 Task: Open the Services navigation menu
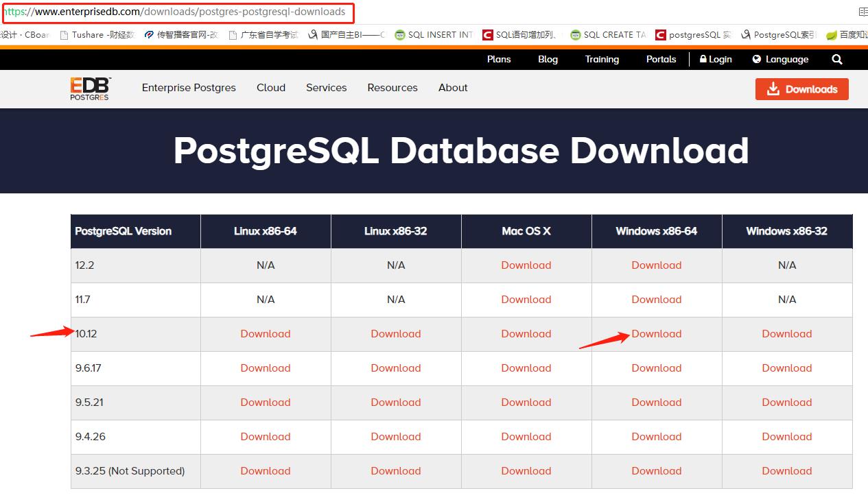tap(327, 88)
